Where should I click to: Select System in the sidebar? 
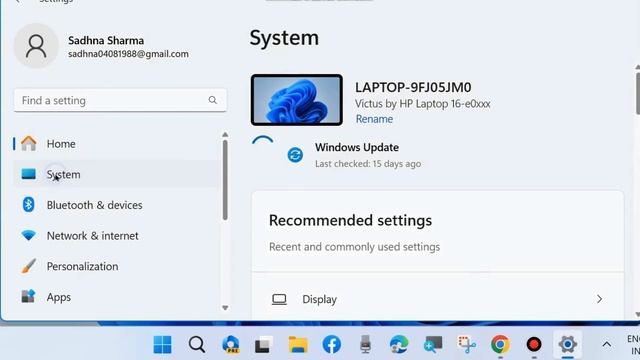coord(116,174)
